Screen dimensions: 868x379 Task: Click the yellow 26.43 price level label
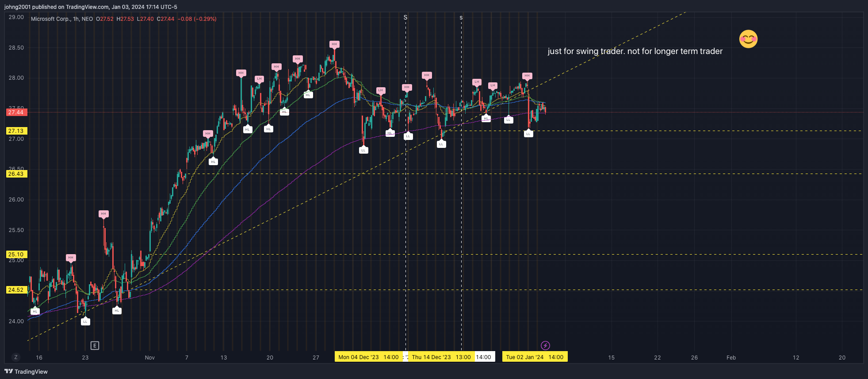pos(17,174)
